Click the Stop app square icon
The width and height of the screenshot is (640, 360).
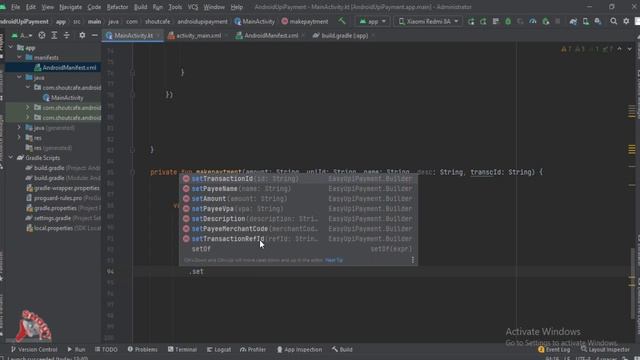pos(558,21)
